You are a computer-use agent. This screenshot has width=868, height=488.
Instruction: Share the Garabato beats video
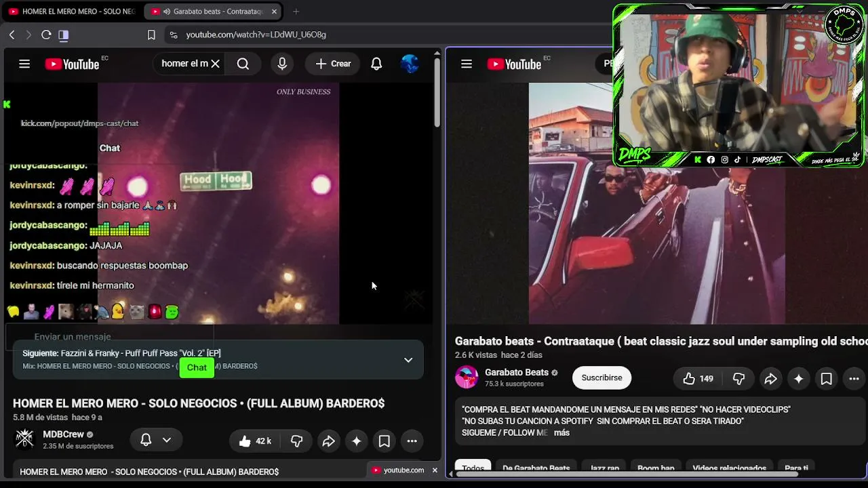click(x=770, y=379)
